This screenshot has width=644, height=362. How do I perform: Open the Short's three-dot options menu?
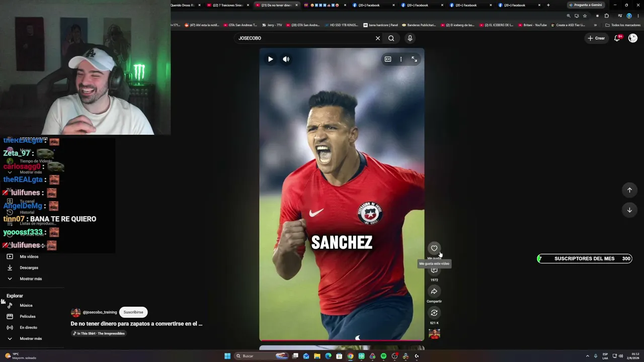tap(401, 59)
